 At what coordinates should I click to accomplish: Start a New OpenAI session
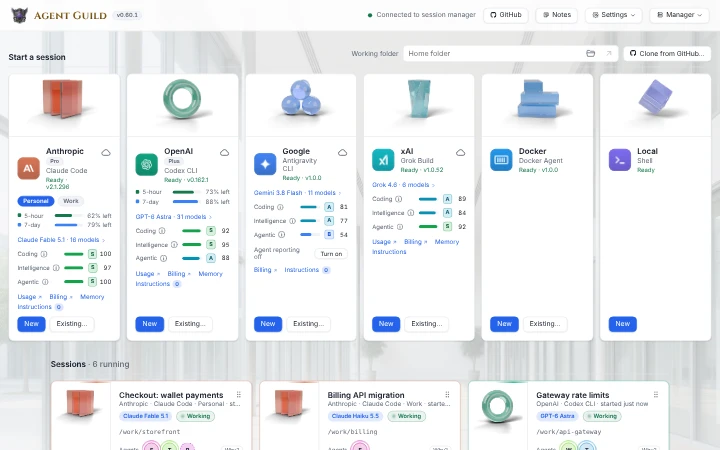pos(150,324)
